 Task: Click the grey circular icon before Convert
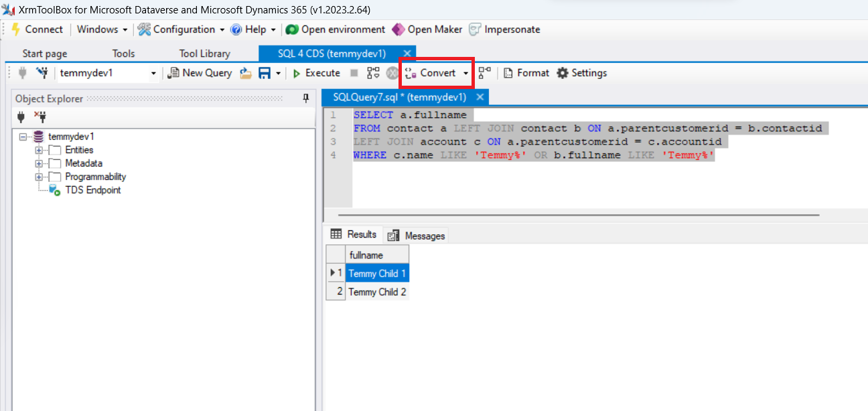pos(392,73)
